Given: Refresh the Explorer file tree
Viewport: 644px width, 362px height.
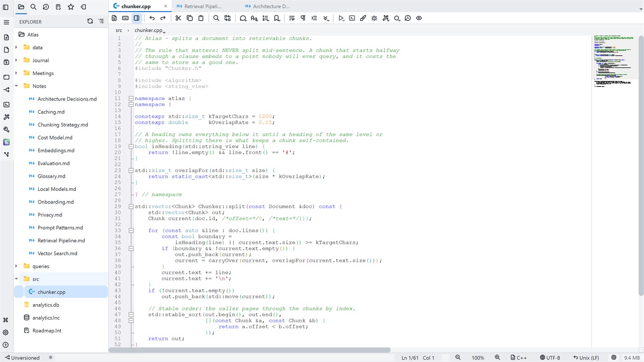Looking at the screenshot, I should point(90,21).
